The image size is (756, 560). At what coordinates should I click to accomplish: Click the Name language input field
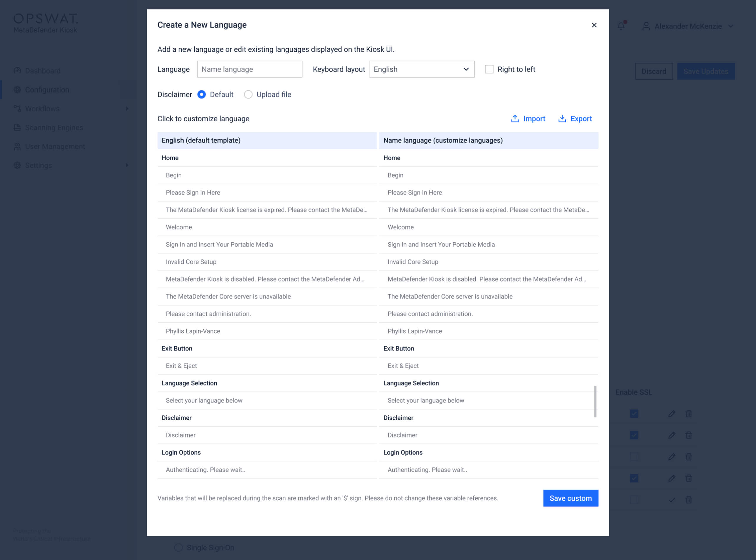(250, 69)
